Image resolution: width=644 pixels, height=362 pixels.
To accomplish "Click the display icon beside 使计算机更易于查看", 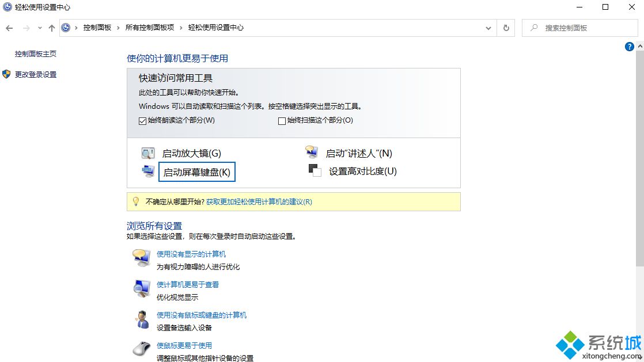I will 141,289.
